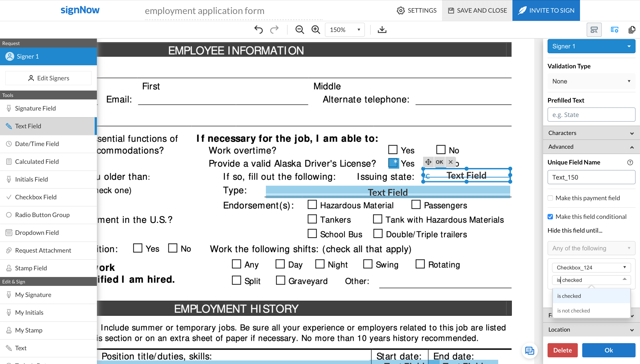
Task: Click the Unique Field Name help icon
Action: coord(630,162)
